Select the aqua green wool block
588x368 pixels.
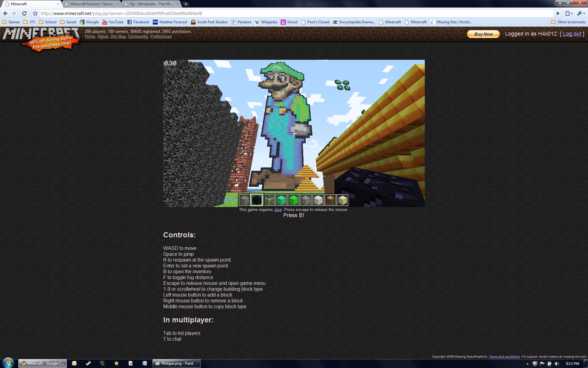(281, 200)
